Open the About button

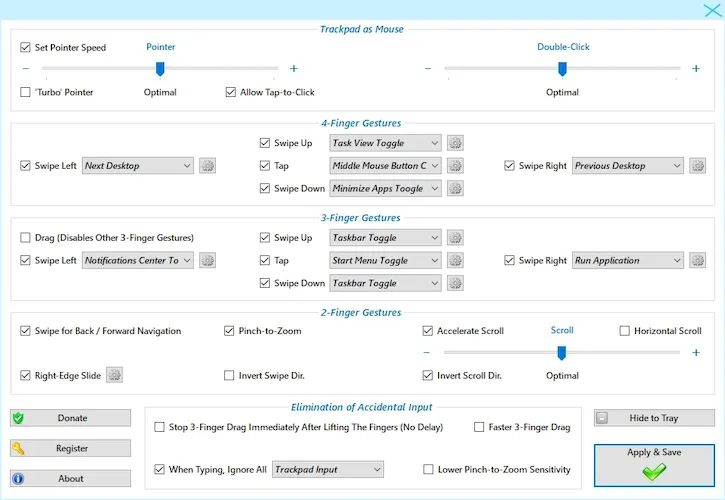pyautogui.click(x=71, y=478)
